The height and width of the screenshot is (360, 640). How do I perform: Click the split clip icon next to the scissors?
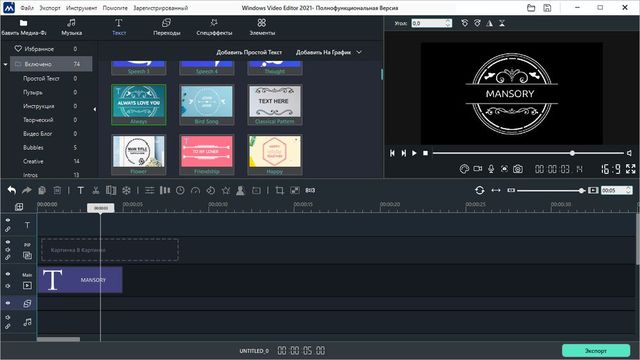(111, 190)
